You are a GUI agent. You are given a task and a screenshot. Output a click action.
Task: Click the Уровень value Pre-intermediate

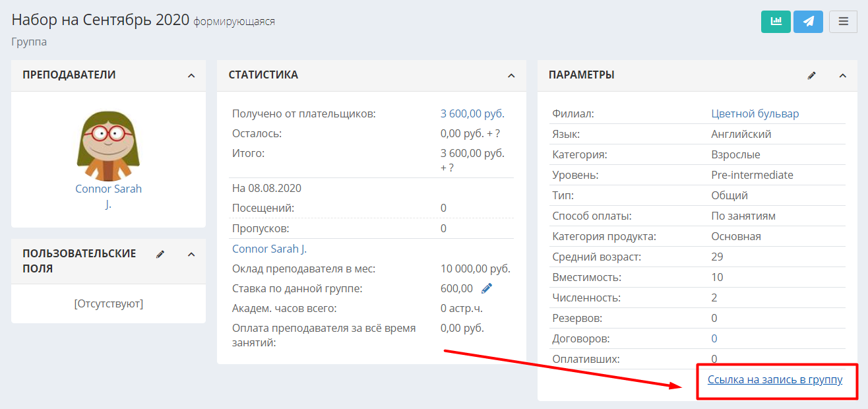click(753, 175)
